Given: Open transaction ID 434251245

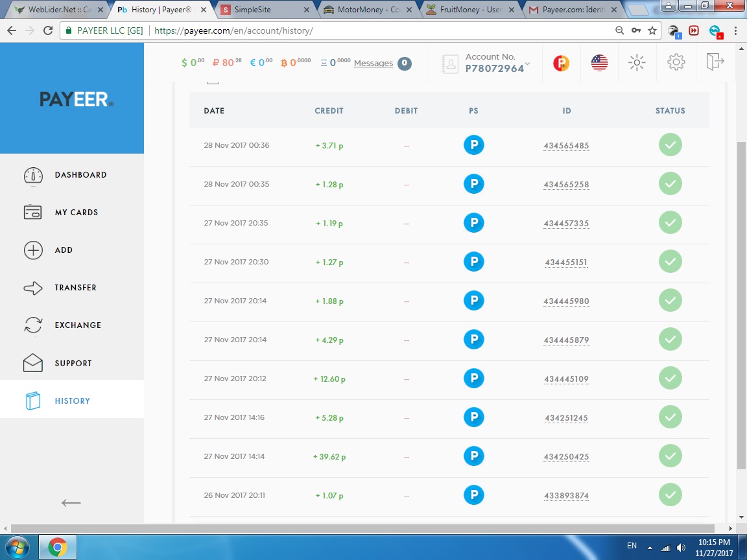Looking at the screenshot, I should point(566,418).
